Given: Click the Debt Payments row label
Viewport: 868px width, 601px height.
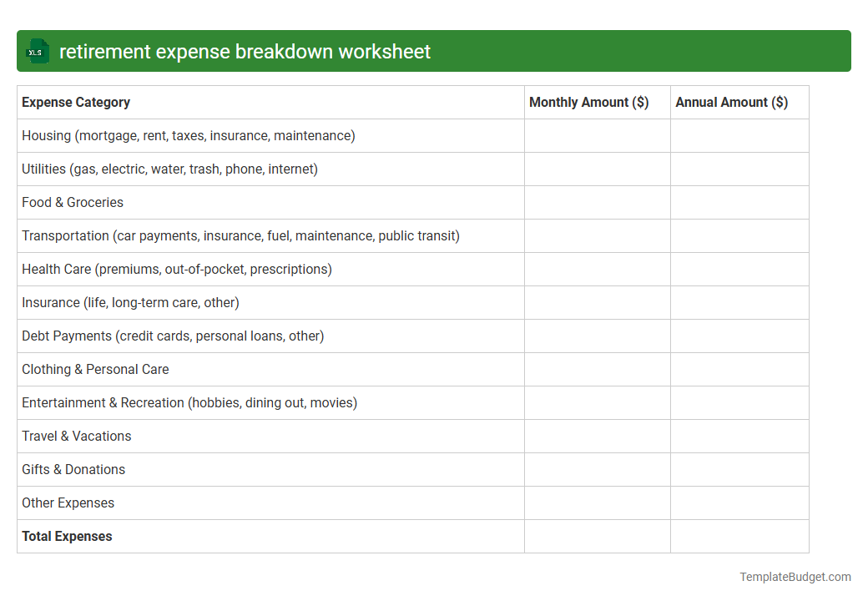Looking at the screenshot, I should coord(173,336).
